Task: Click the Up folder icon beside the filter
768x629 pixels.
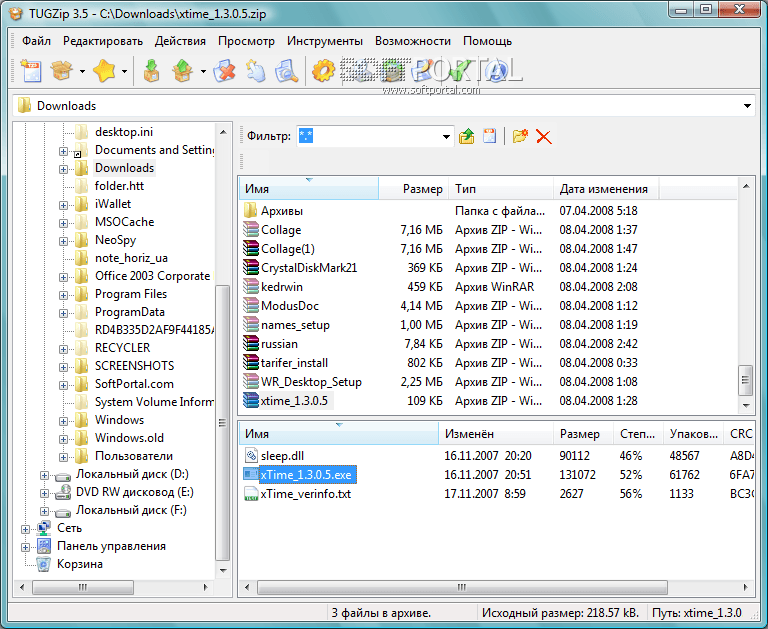Action: point(467,136)
